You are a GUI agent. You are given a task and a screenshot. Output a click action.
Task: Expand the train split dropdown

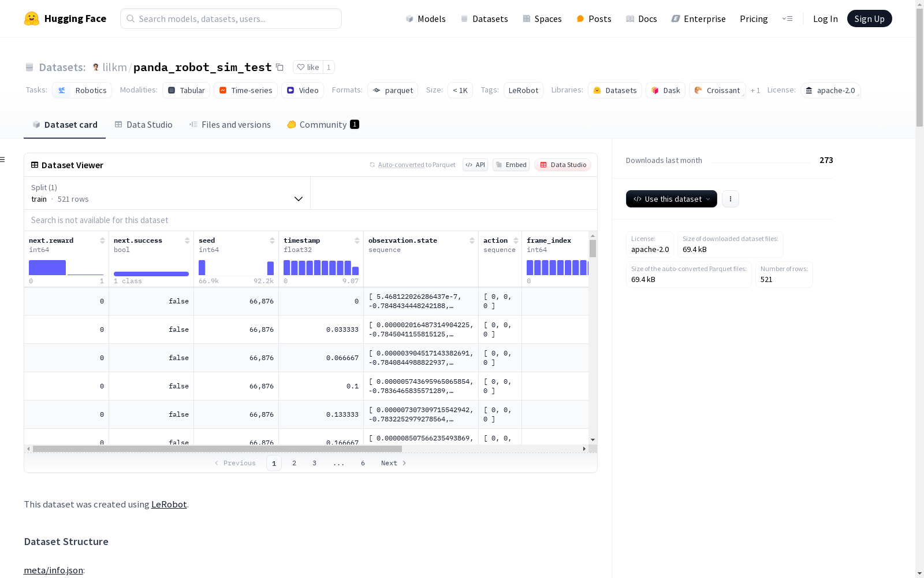click(x=167, y=193)
